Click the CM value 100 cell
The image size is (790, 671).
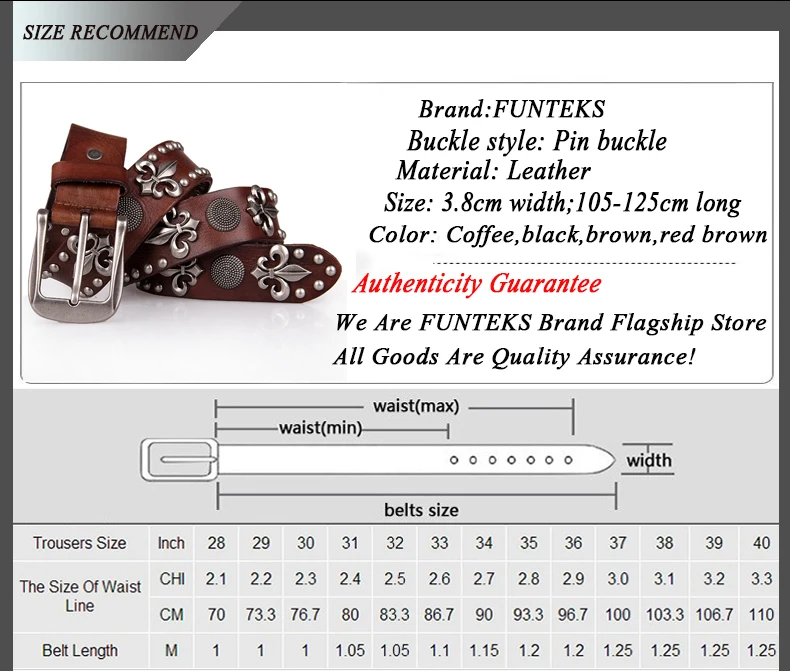pyautogui.click(x=618, y=615)
